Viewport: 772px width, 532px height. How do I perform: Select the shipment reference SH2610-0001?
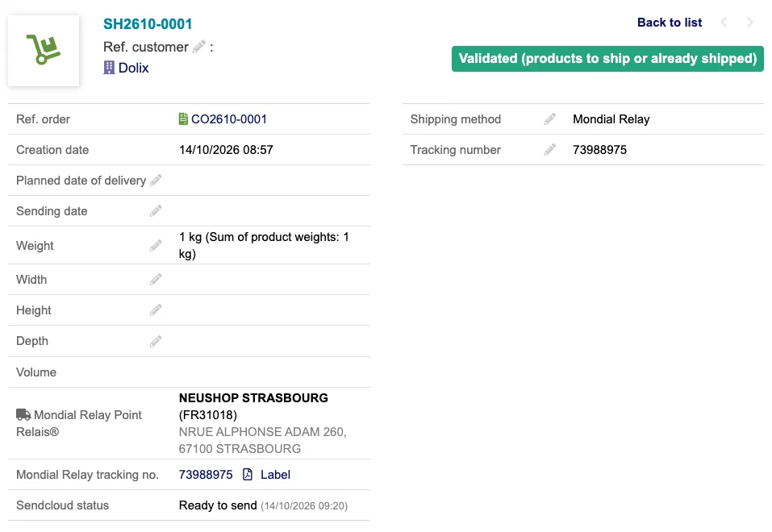(x=148, y=23)
